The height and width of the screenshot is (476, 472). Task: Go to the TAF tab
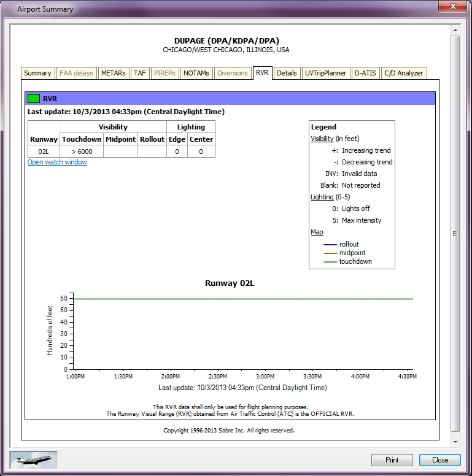tap(141, 73)
